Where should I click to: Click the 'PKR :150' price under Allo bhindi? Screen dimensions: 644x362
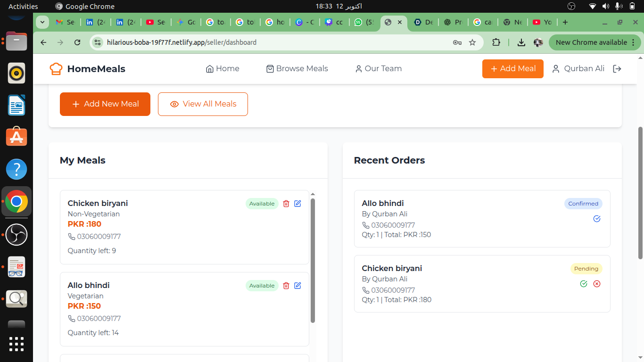[x=84, y=306]
